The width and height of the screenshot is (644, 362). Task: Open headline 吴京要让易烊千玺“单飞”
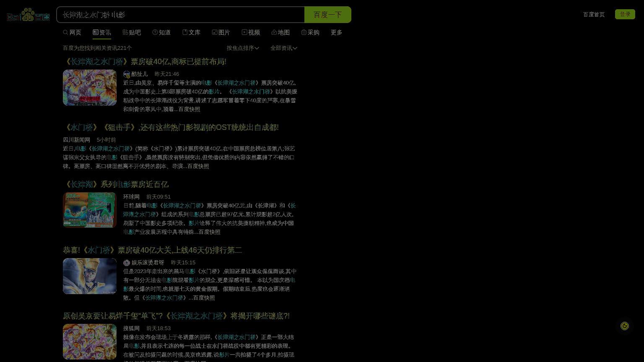[x=176, y=316]
